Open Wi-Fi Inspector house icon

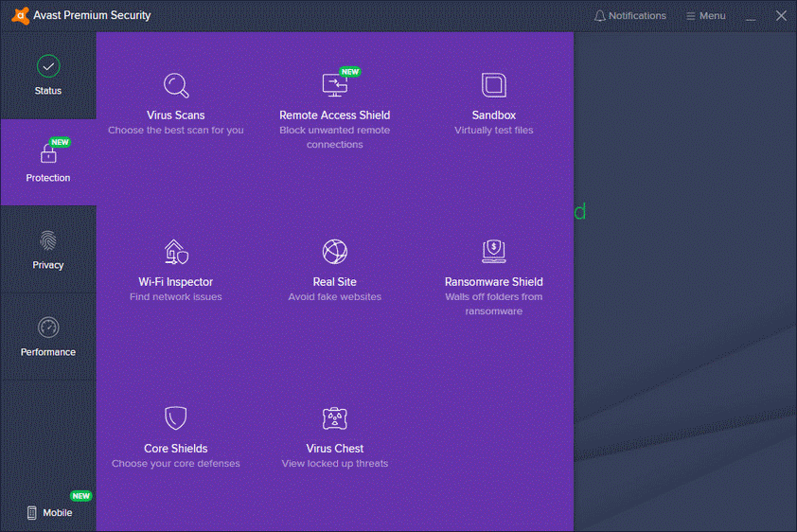click(176, 252)
